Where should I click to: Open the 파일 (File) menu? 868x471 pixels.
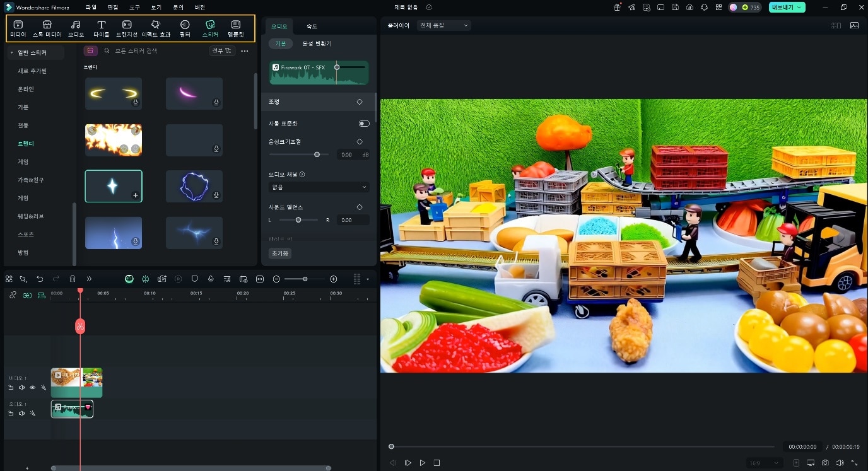91,8
